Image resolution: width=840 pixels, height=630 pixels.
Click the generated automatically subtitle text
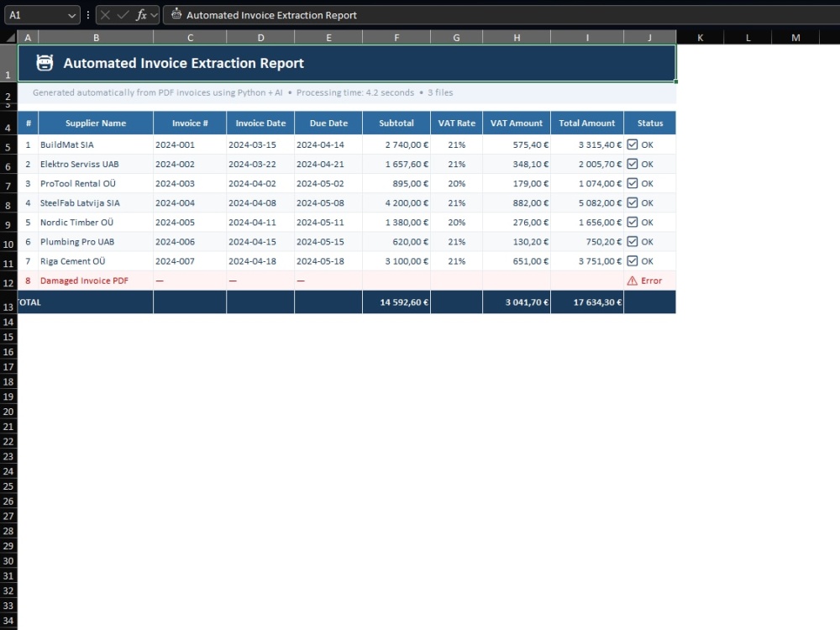(x=243, y=92)
